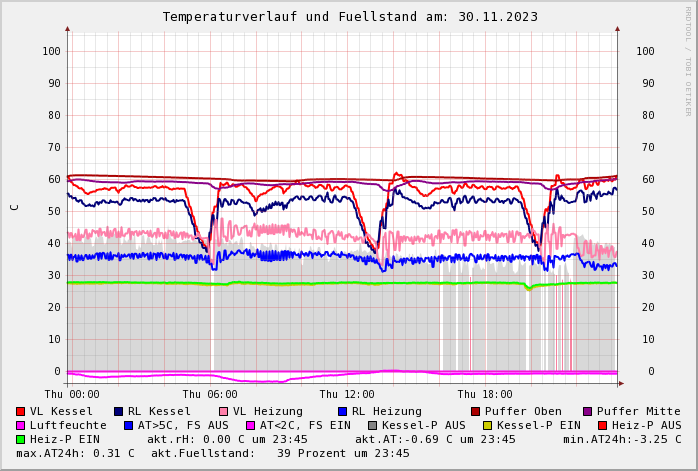Click the 'Thu 06:00' time axis label
The image size is (698, 471).
[210, 394]
